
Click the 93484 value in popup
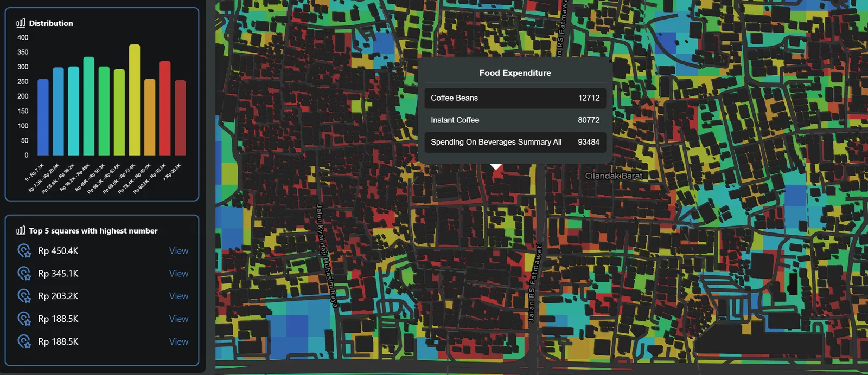tap(589, 142)
